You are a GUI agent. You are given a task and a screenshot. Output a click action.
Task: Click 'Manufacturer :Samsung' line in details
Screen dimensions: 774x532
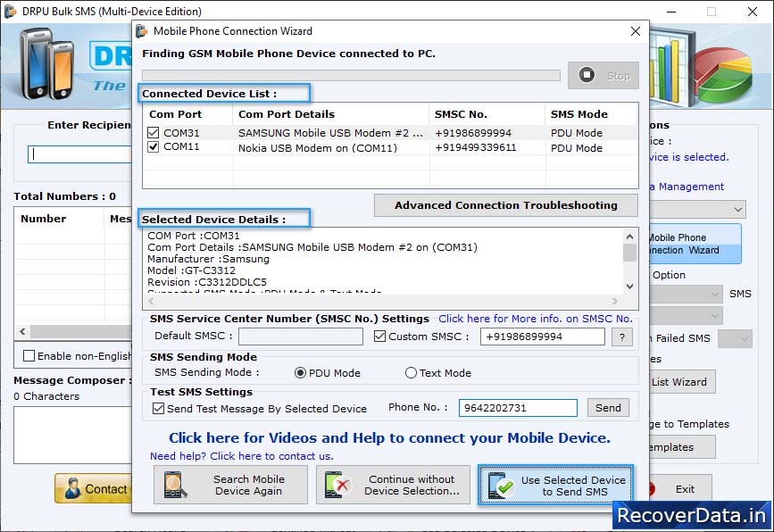tap(208, 259)
